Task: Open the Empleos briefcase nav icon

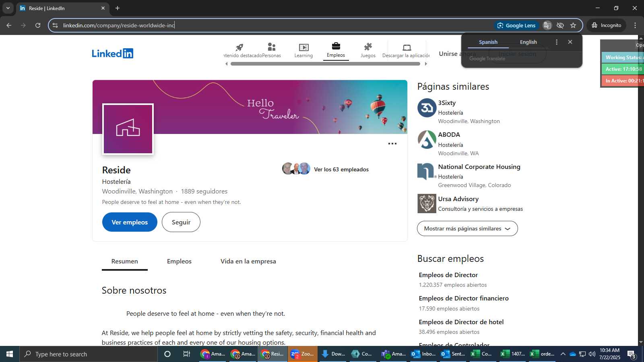Action: 336,50
